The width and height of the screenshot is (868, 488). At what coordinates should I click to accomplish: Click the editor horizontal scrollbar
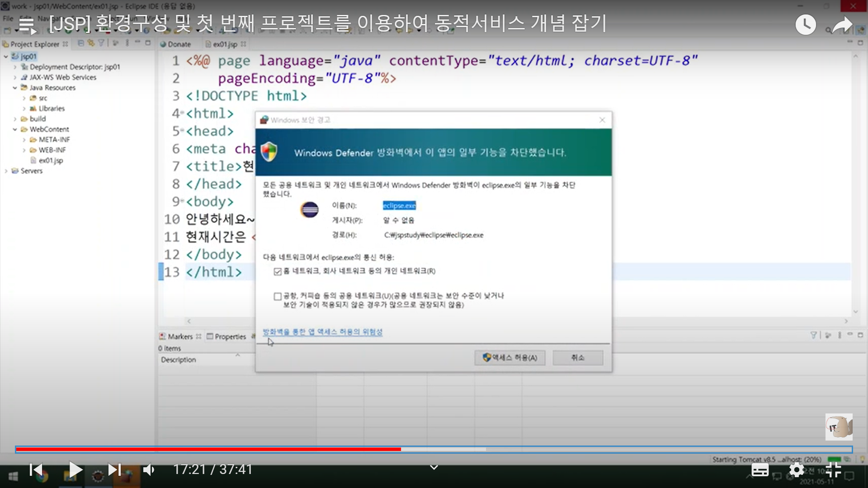[518, 321]
